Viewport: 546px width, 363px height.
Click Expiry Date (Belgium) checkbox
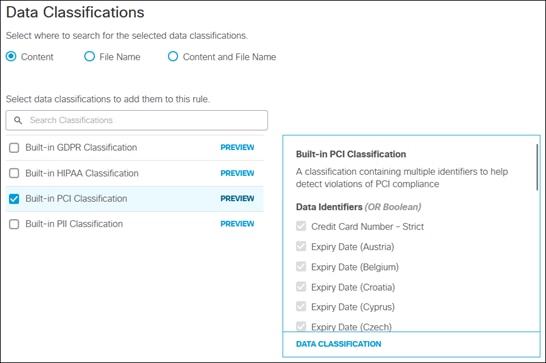(301, 267)
